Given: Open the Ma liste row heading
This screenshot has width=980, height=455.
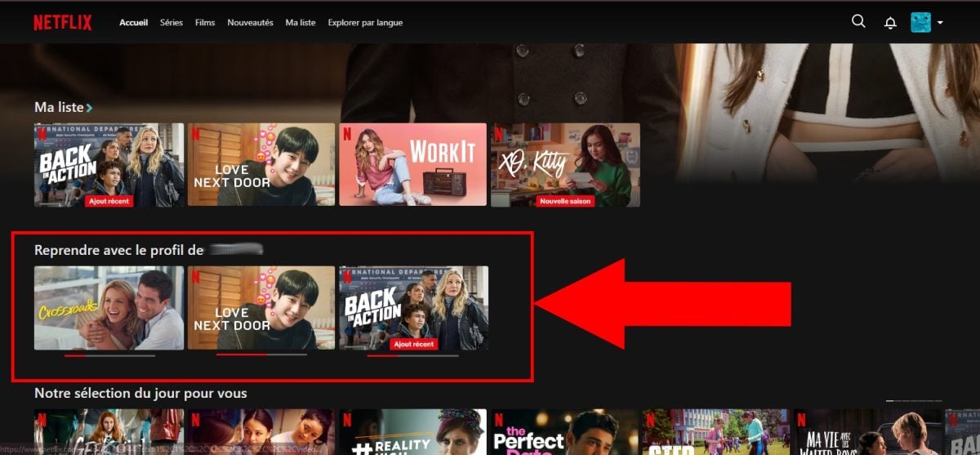Looking at the screenshot, I should pyautogui.click(x=59, y=107).
